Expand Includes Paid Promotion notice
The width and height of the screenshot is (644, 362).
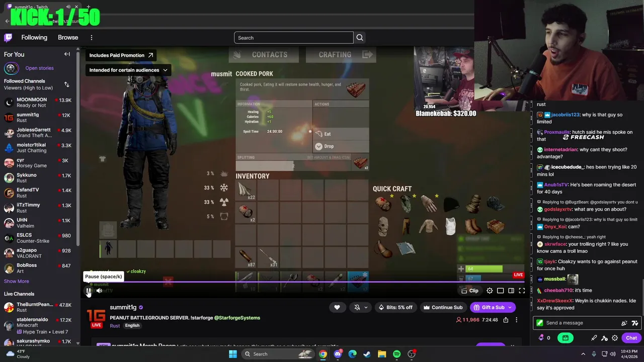[121, 55]
